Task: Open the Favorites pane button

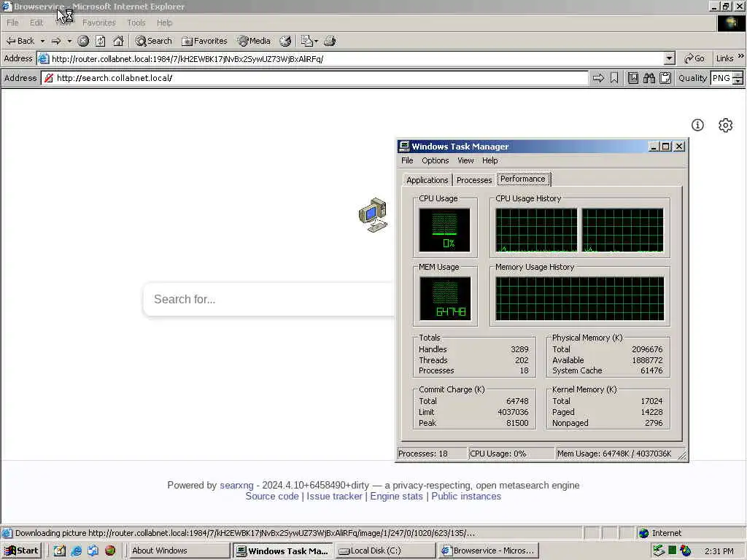Action: pos(204,41)
